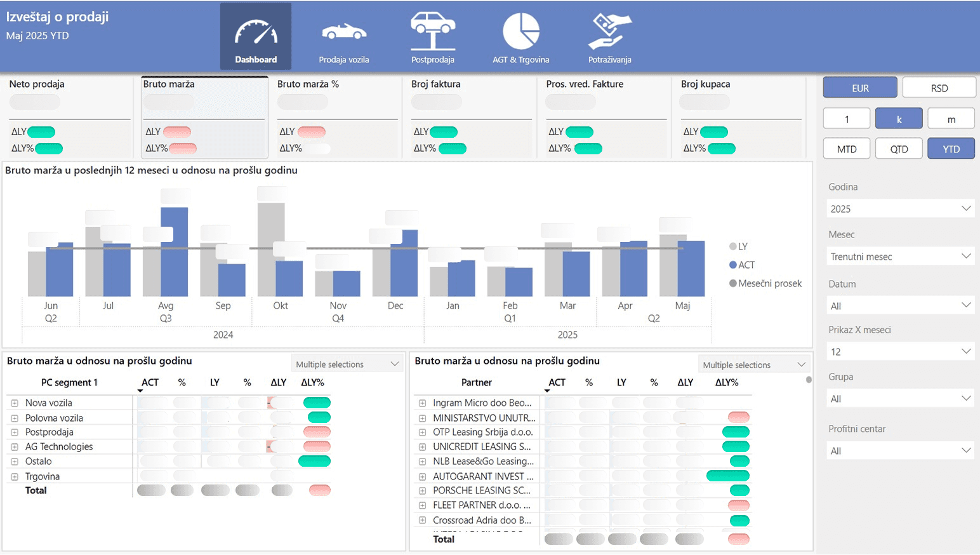Open the Prikaz X meseci dropdown
The image size is (980, 555).
(x=901, y=351)
